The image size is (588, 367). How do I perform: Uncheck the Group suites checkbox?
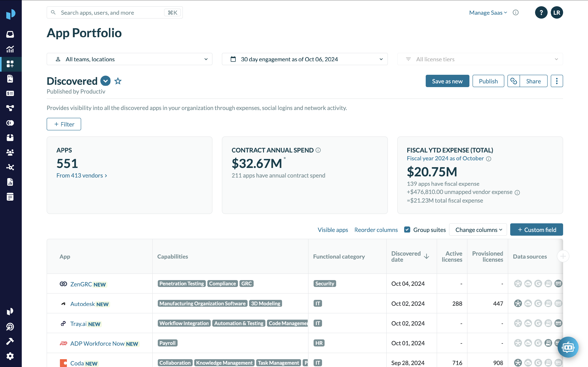tap(407, 230)
